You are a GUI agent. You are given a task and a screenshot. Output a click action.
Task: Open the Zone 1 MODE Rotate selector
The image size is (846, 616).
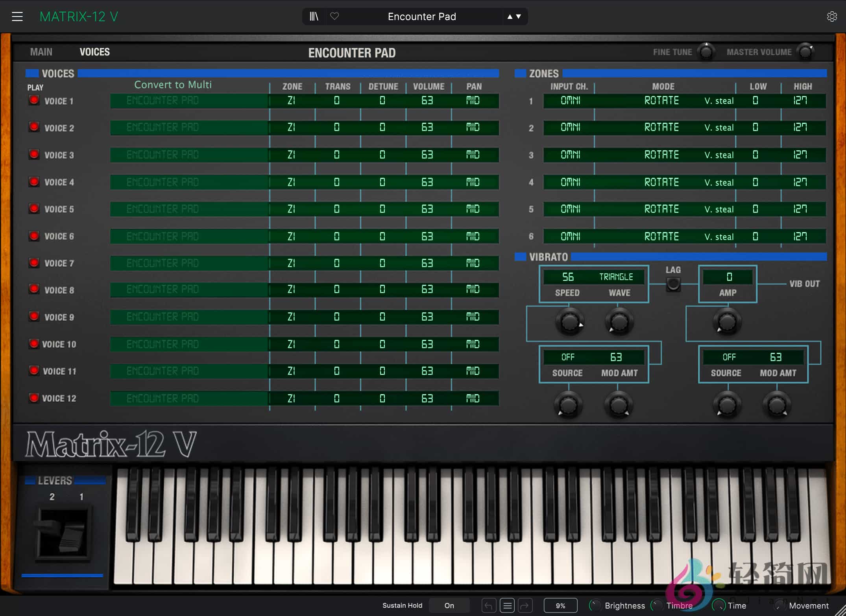[x=661, y=101]
